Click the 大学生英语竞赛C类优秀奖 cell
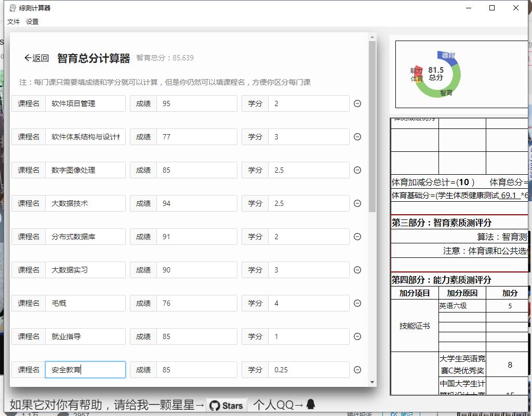This screenshot has height=416, width=532. (462, 365)
